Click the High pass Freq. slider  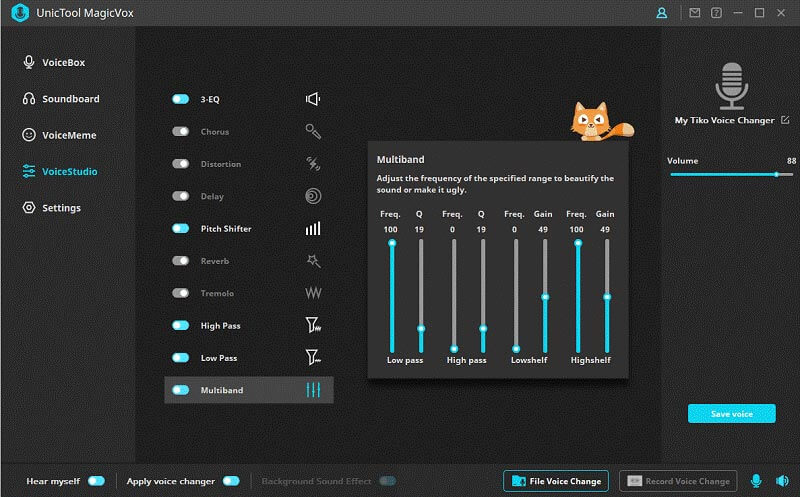(x=454, y=296)
